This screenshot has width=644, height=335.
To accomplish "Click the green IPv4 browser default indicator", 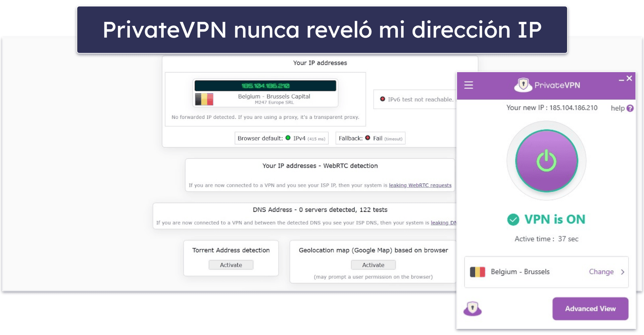I will (288, 138).
